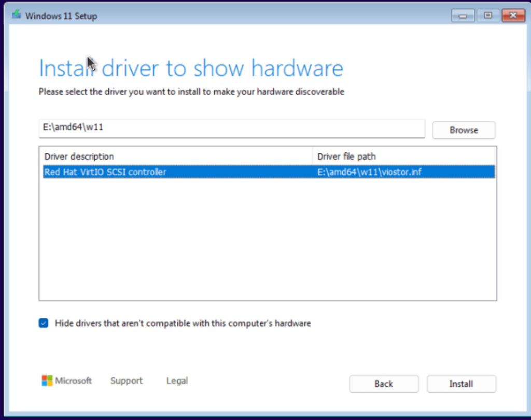Select the Red Hat VirtIO SCSI controller row
Viewport: 531px width, 420px height.
pos(269,172)
